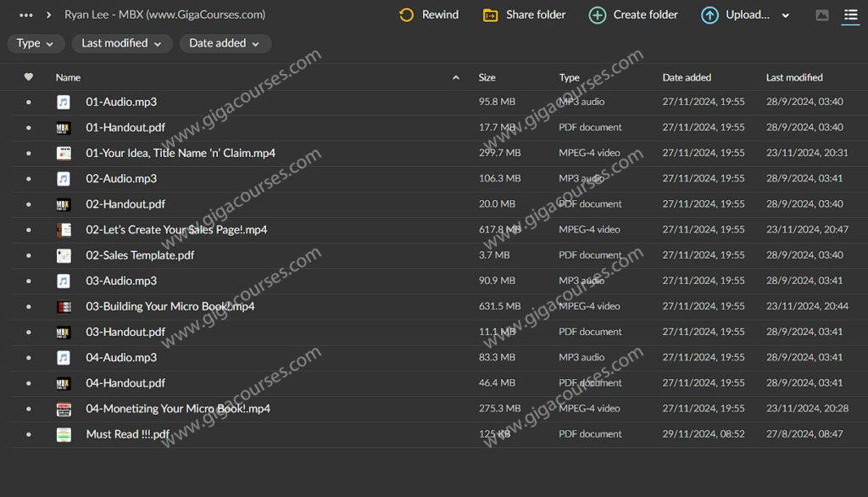Expand the Date added filter dropdown

pos(225,43)
